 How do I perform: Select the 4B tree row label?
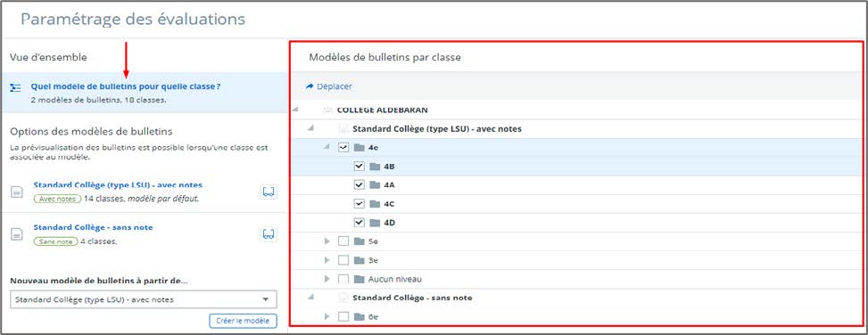389,167
